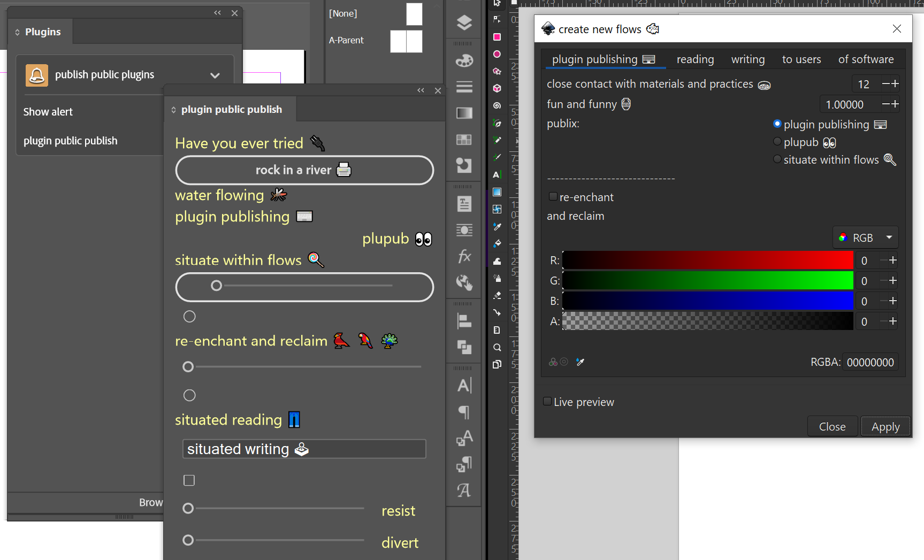The image size is (924, 560).
Task: Open the Swatches grid panel icon
Action: click(464, 140)
